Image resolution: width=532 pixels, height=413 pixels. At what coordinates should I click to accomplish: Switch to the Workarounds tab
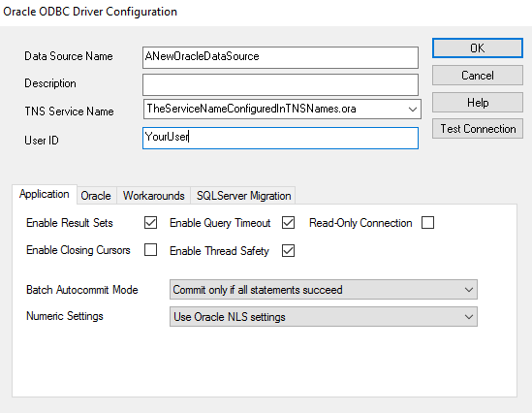154,196
